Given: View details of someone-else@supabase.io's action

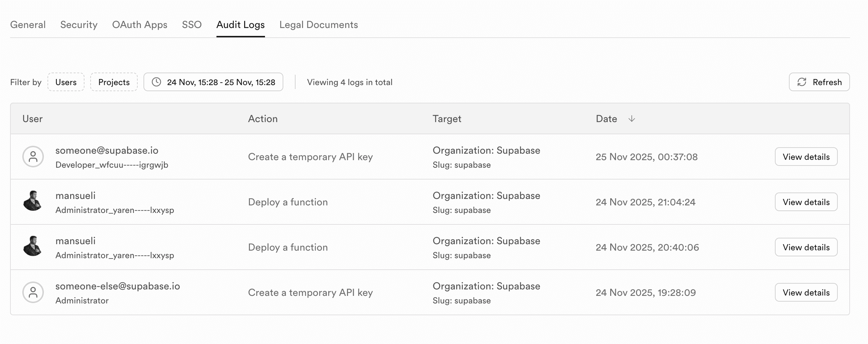Looking at the screenshot, I should point(806,292).
